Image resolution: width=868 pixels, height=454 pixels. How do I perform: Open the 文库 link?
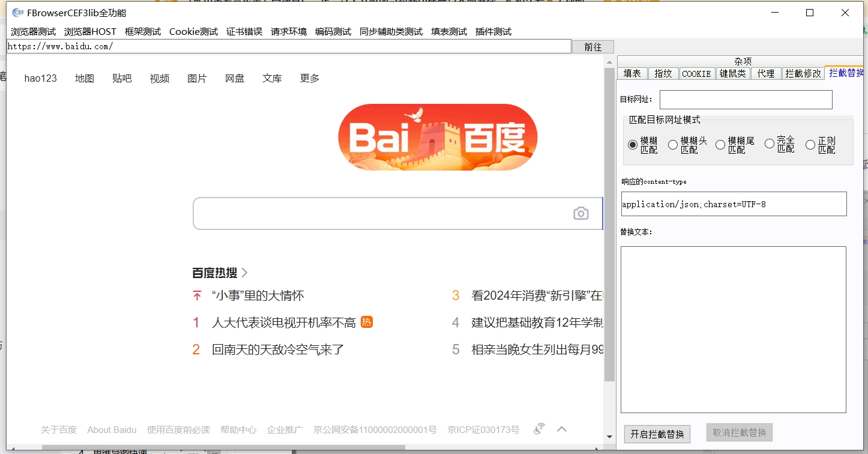click(272, 78)
